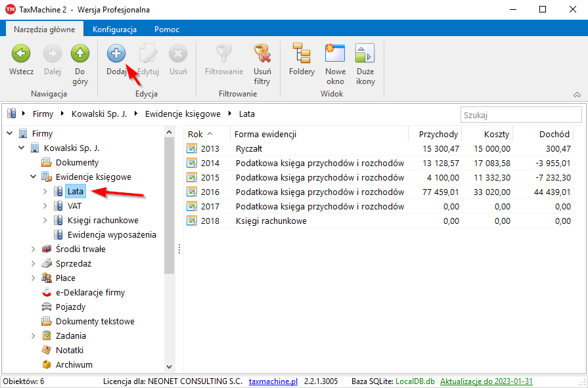This screenshot has height=388, width=588.
Task: Switch to the Konfiguracja ribbon tab
Action: tap(114, 30)
